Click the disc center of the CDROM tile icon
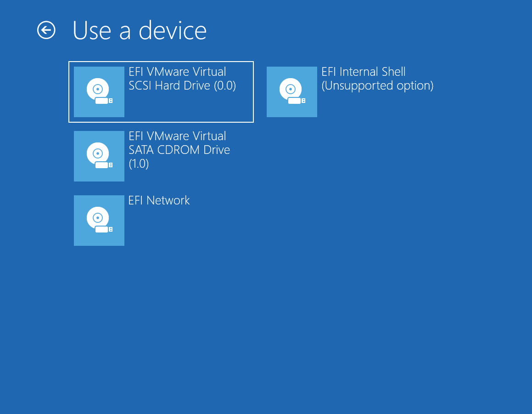Screen dimensions: 532x414 [x=98, y=153]
